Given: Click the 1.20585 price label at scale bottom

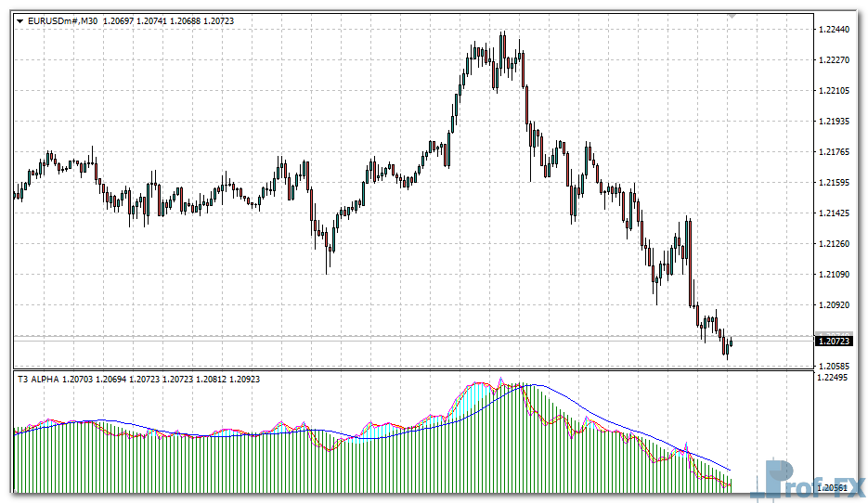Looking at the screenshot, I should point(834,367).
